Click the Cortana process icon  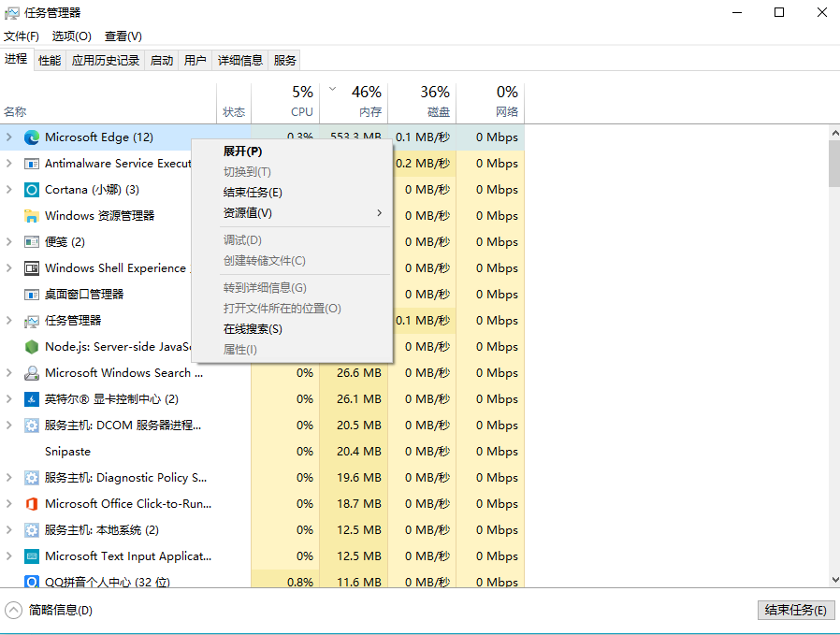[x=32, y=190]
